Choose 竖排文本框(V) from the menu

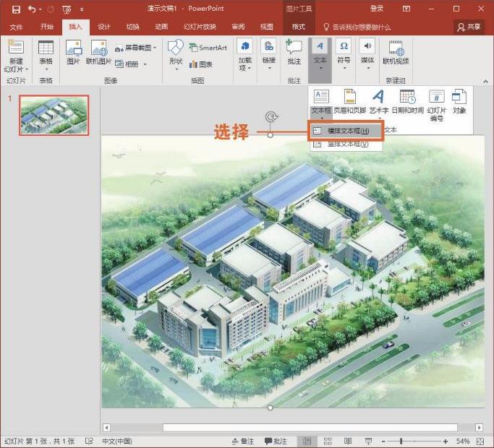point(346,145)
